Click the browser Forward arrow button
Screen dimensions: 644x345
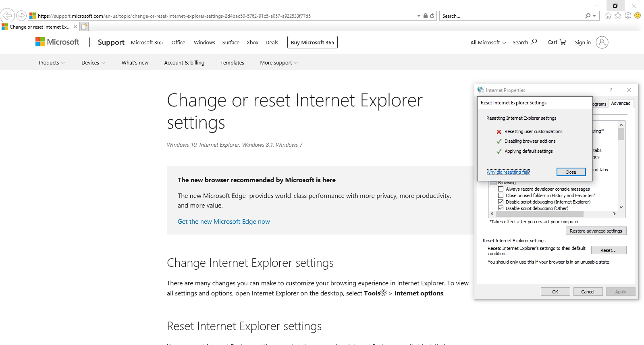21,16
